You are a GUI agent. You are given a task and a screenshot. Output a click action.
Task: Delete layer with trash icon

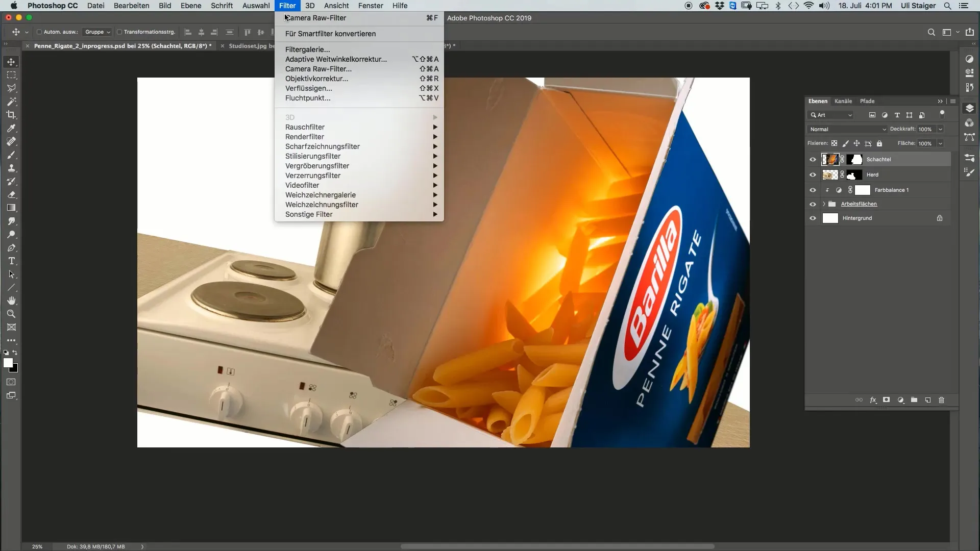point(942,400)
